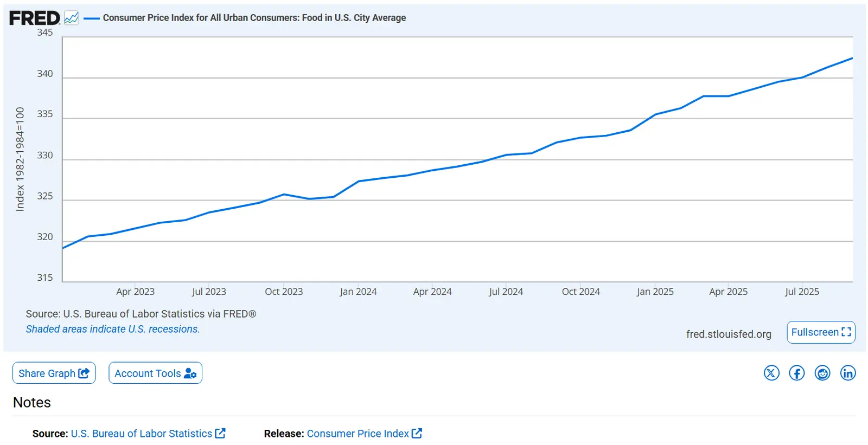Click the Apr 2024 x-axis label
The height and width of the screenshot is (445, 868).
(x=432, y=292)
